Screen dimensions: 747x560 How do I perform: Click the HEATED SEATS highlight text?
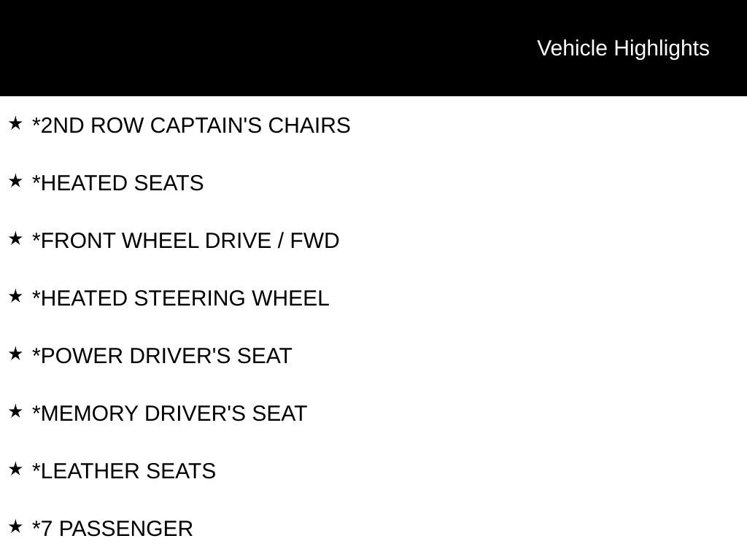click(117, 184)
